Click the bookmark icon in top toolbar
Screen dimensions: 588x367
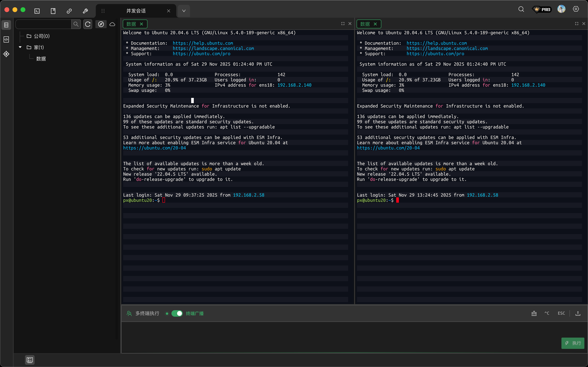click(x=53, y=11)
